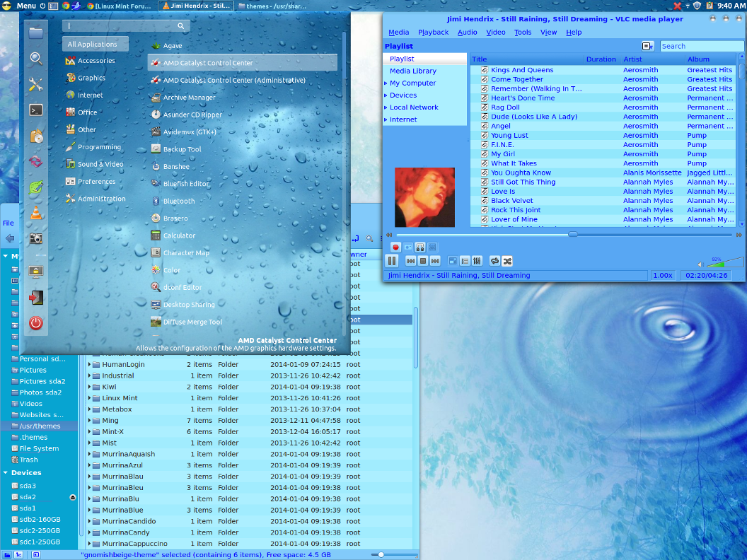Click the Logout icon in menu sidebar
Viewport: 747px width, 560px height.
pos(36,298)
